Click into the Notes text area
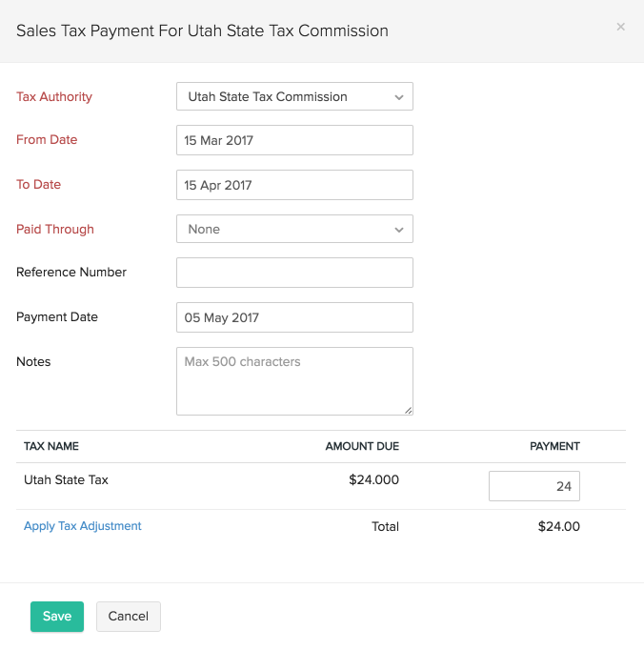The width and height of the screenshot is (644, 650). tap(294, 380)
